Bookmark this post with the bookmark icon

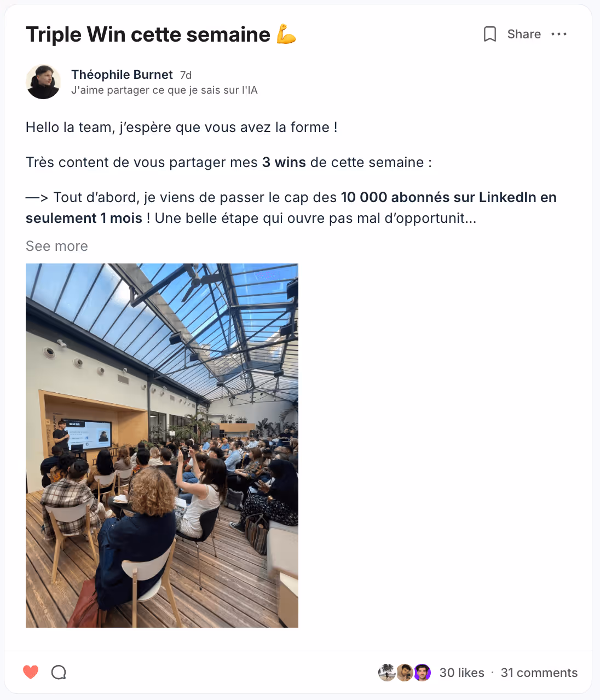click(490, 34)
